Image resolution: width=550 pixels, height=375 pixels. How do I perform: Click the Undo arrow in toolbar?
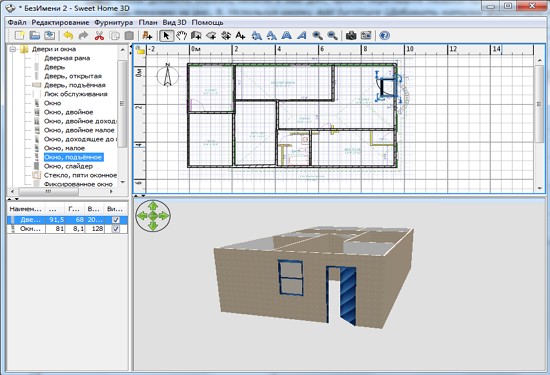coord(68,35)
